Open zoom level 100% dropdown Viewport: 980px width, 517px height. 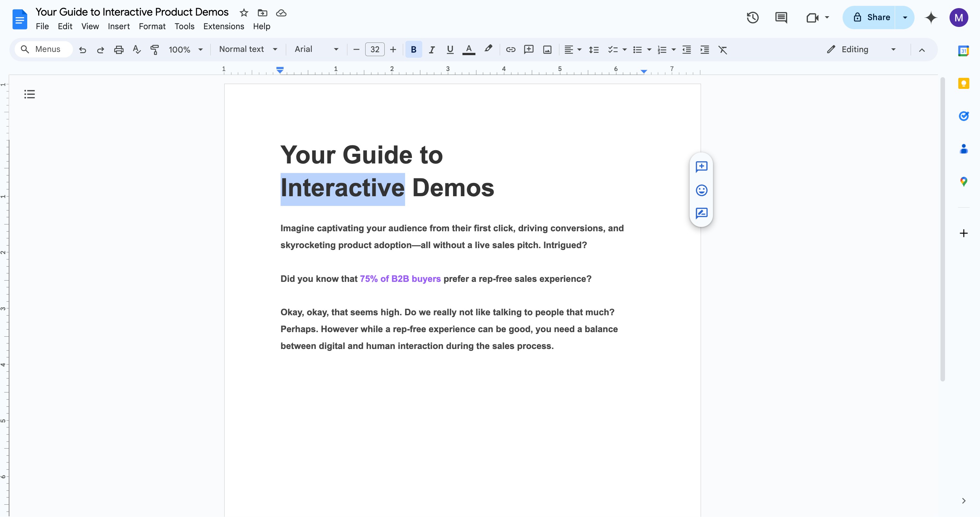pyautogui.click(x=186, y=50)
